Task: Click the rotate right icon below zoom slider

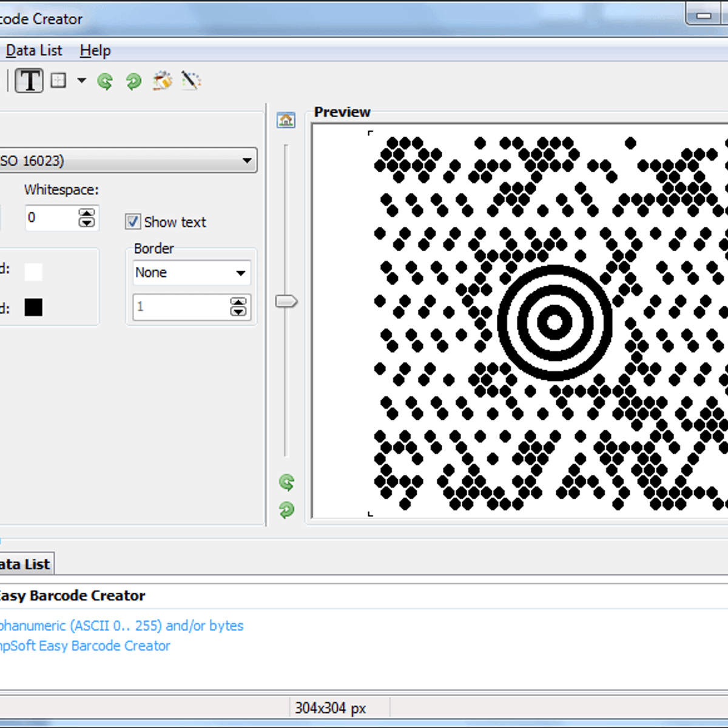Action: 286,510
